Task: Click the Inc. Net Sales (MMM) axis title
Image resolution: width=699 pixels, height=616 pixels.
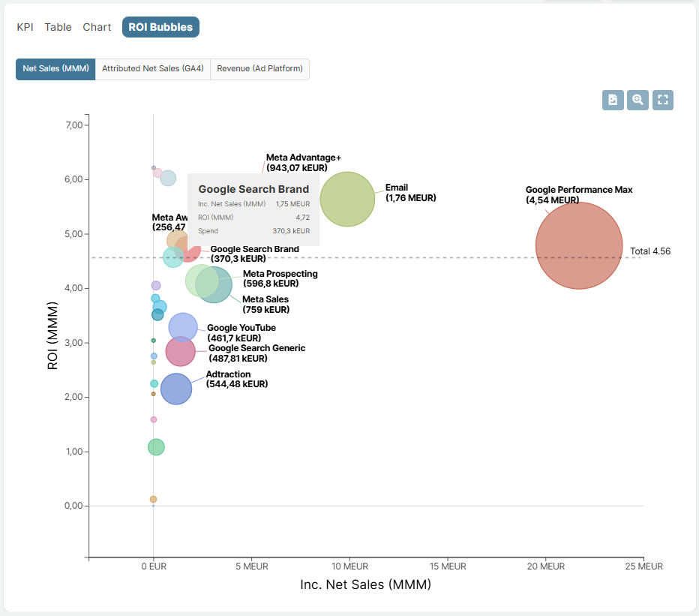Action: (365, 584)
